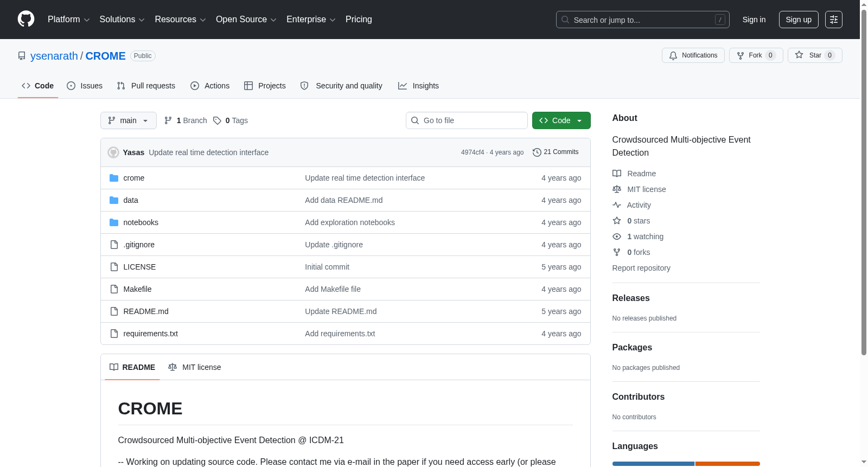Image resolution: width=868 pixels, height=467 pixels.
Task: Click the file icon beside README.md
Action: click(114, 311)
